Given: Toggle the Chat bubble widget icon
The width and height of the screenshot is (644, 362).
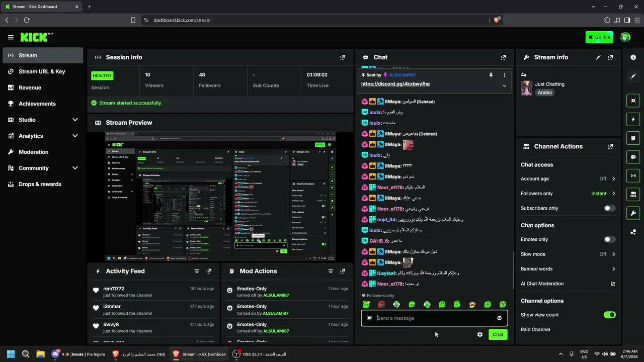Looking at the screenshot, I should click(633, 157).
